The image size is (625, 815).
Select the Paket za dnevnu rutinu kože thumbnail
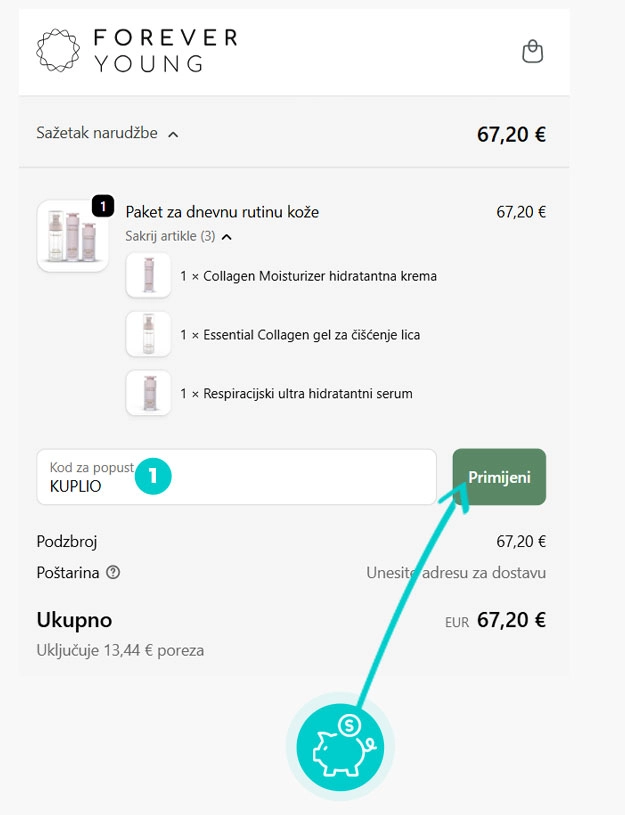[x=73, y=236]
